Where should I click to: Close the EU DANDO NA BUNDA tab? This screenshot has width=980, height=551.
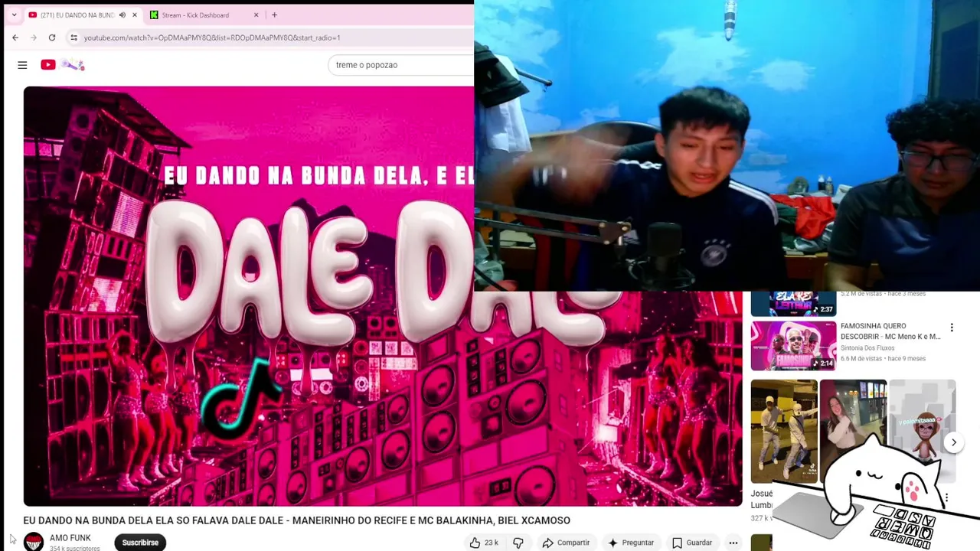(x=135, y=15)
